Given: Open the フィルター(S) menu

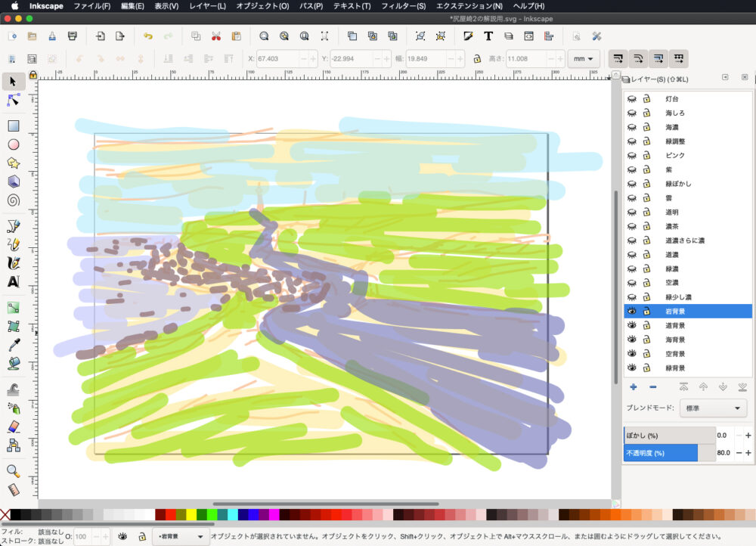Looking at the screenshot, I should click(403, 6).
